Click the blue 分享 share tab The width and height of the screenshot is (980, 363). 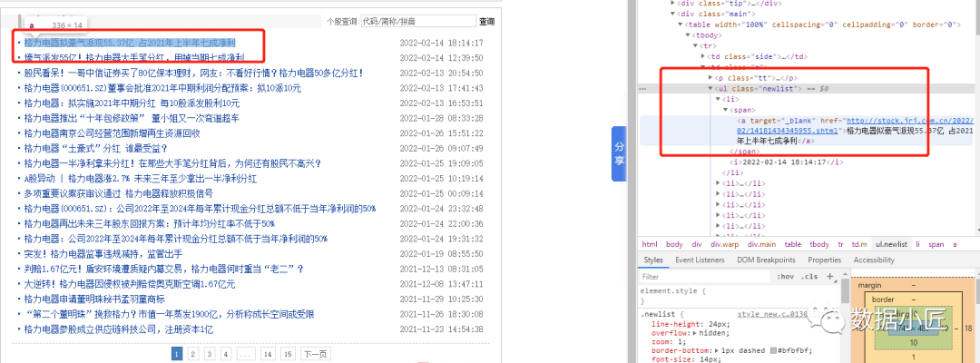(619, 153)
